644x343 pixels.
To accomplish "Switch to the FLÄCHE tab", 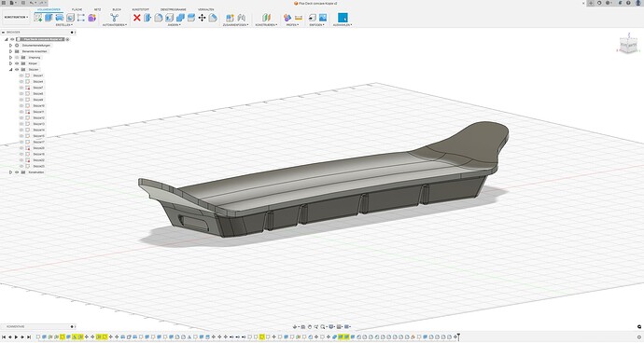I will point(77,9).
